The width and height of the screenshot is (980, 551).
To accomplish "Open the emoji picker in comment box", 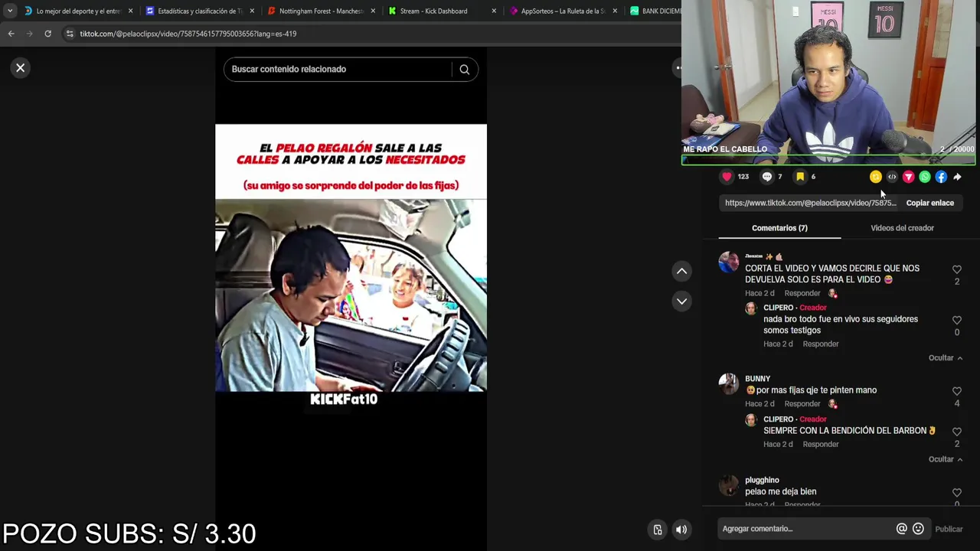I will (918, 529).
